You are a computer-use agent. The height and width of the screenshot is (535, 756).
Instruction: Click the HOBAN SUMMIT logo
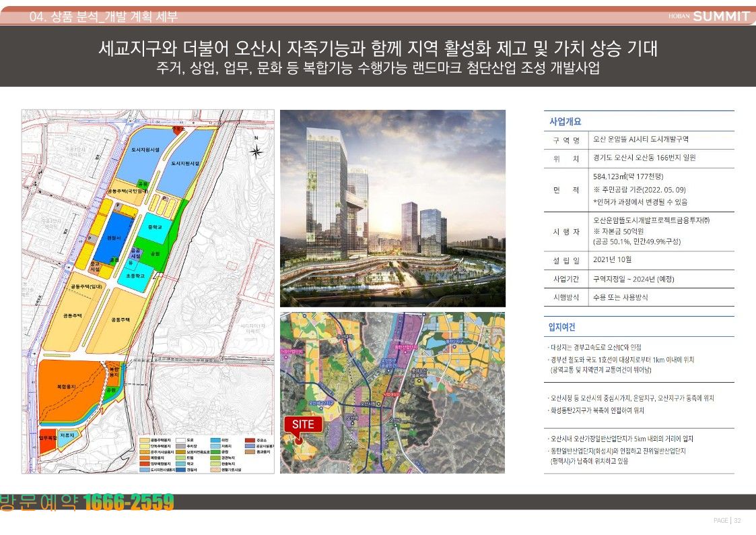(x=709, y=16)
